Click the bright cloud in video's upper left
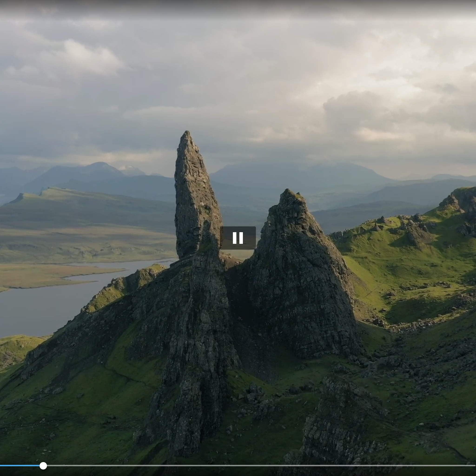This screenshot has width=476, height=476. click(91, 58)
